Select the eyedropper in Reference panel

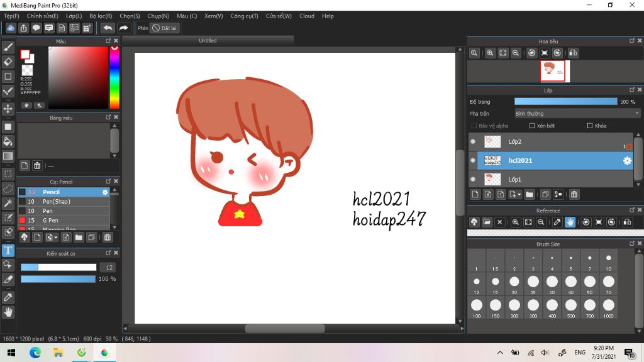557,222
